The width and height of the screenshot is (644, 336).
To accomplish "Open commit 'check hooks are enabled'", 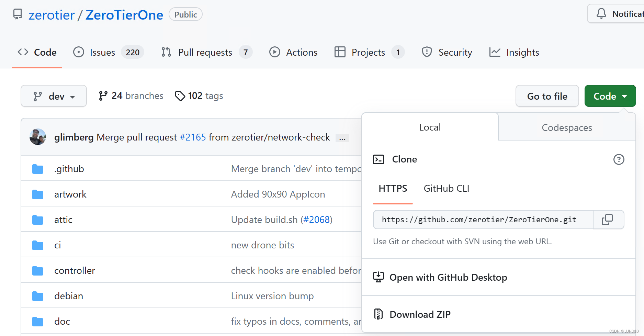I will tap(296, 270).
